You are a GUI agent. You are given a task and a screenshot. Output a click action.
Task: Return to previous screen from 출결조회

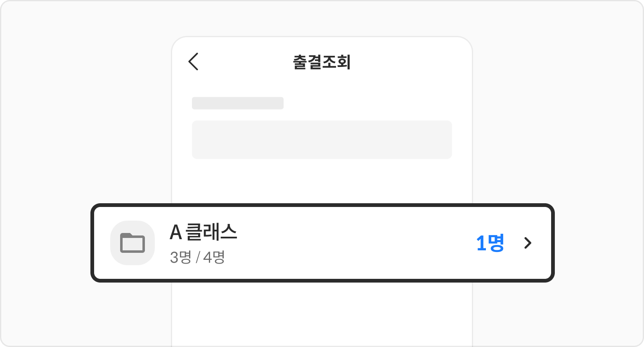click(194, 62)
